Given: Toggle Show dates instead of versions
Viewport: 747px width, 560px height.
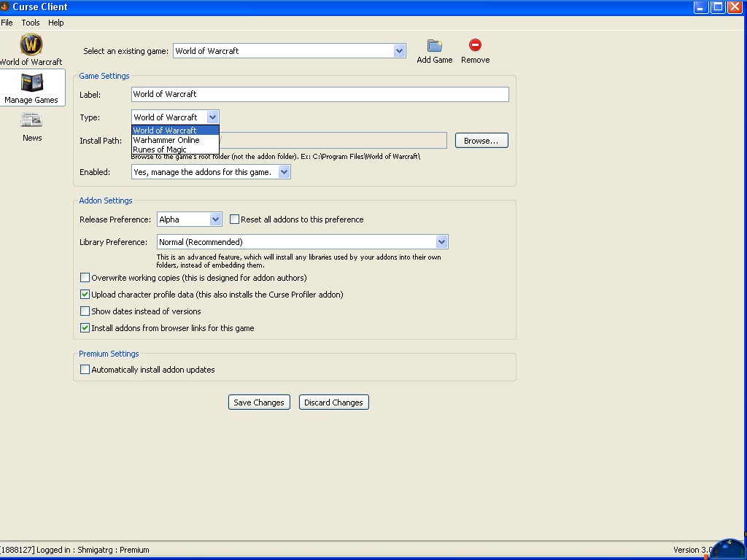Looking at the screenshot, I should pyautogui.click(x=85, y=311).
